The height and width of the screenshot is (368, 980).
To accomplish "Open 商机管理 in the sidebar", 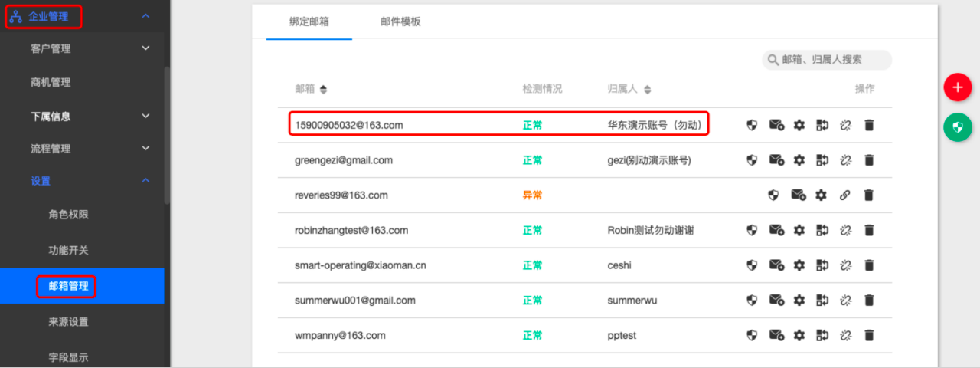I will [51, 82].
